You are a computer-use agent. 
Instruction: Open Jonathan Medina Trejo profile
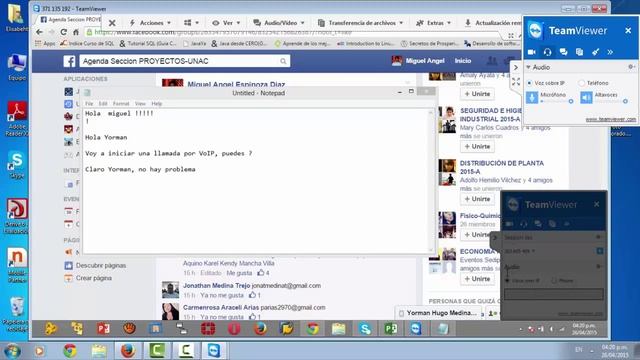pos(216,286)
